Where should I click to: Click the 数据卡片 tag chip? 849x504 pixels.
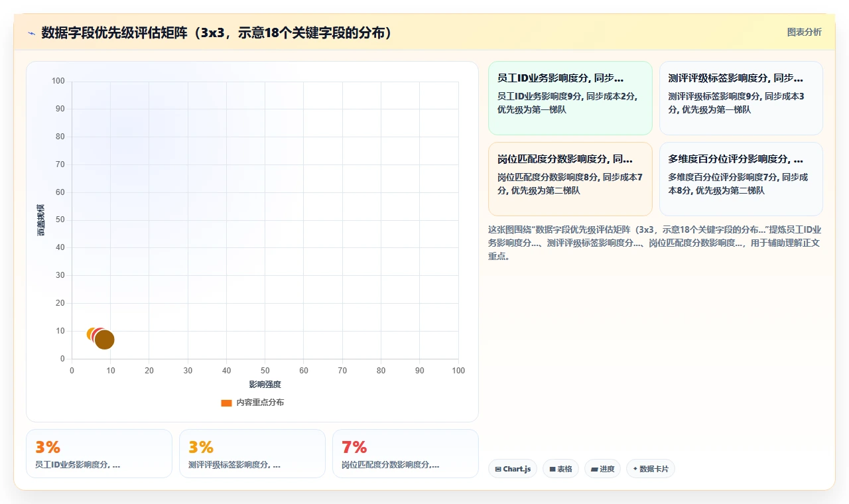(650, 469)
